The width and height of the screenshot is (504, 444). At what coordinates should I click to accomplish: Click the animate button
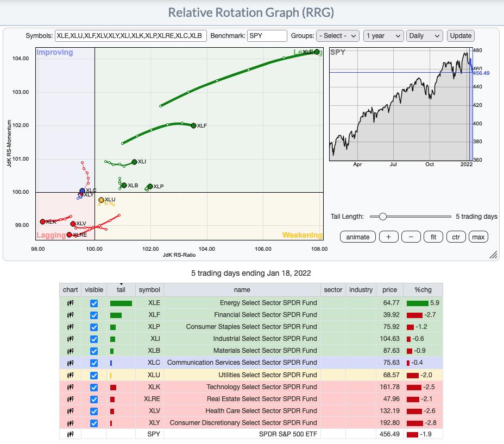pyautogui.click(x=358, y=237)
